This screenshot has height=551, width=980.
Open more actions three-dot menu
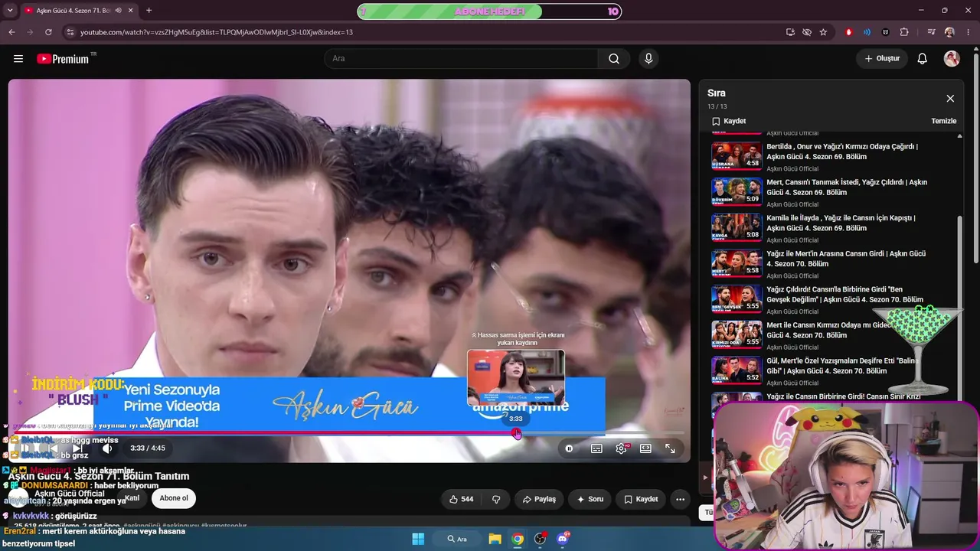tap(680, 499)
